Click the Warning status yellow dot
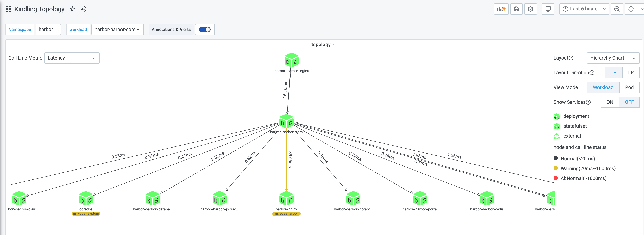Image resolution: width=644 pixels, height=235 pixels. (556, 168)
